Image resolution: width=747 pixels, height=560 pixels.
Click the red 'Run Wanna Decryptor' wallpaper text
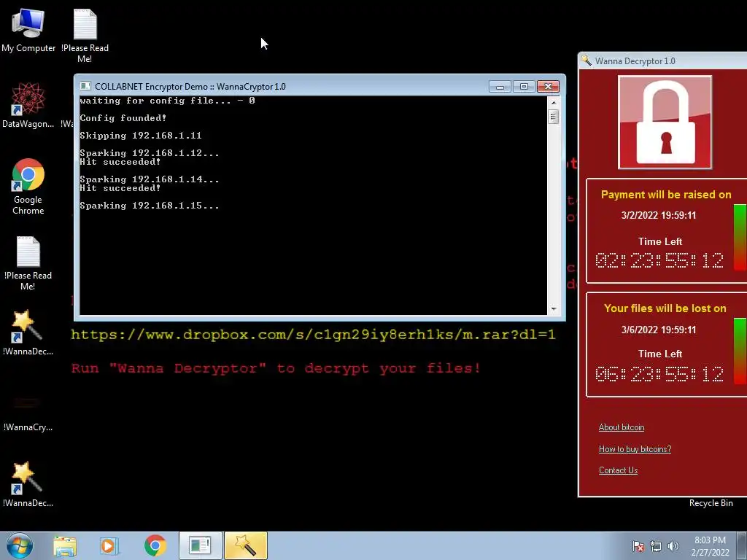point(276,368)
